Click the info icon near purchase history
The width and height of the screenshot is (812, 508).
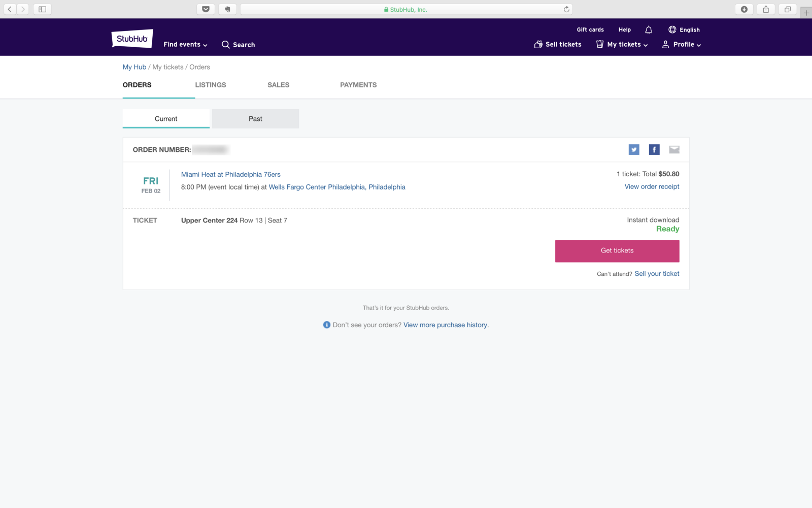click(327, 325)
